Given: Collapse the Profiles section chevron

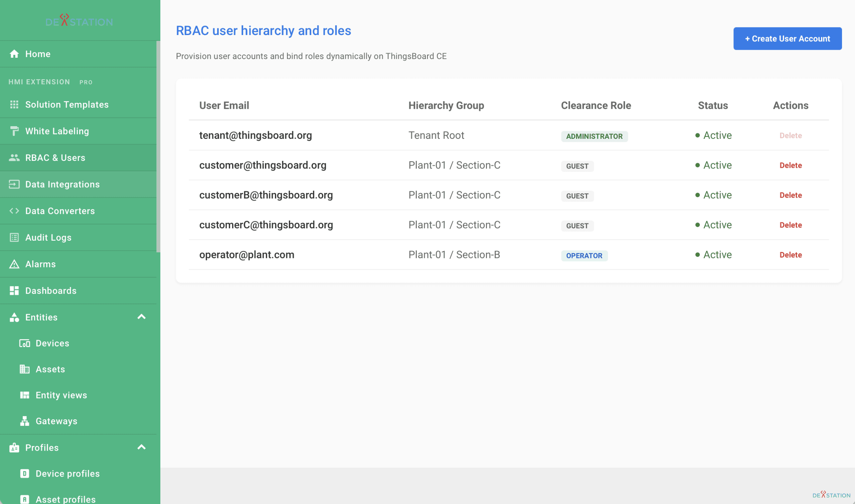Looking at the screenshot, I should pos(141,447).
